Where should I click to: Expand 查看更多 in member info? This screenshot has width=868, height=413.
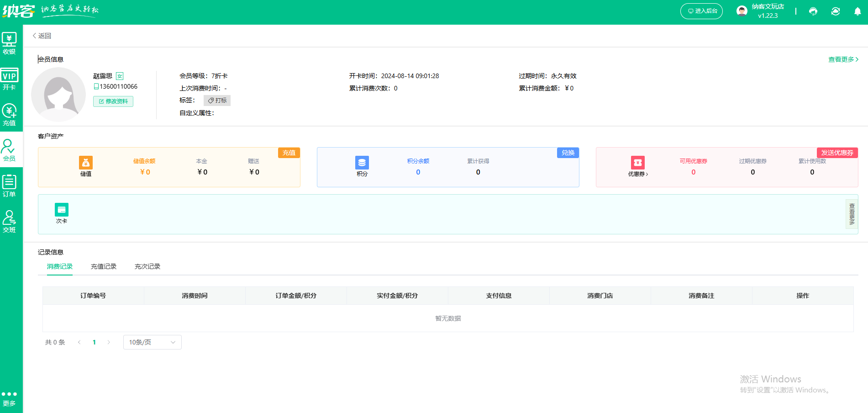[x=843, y=59]
